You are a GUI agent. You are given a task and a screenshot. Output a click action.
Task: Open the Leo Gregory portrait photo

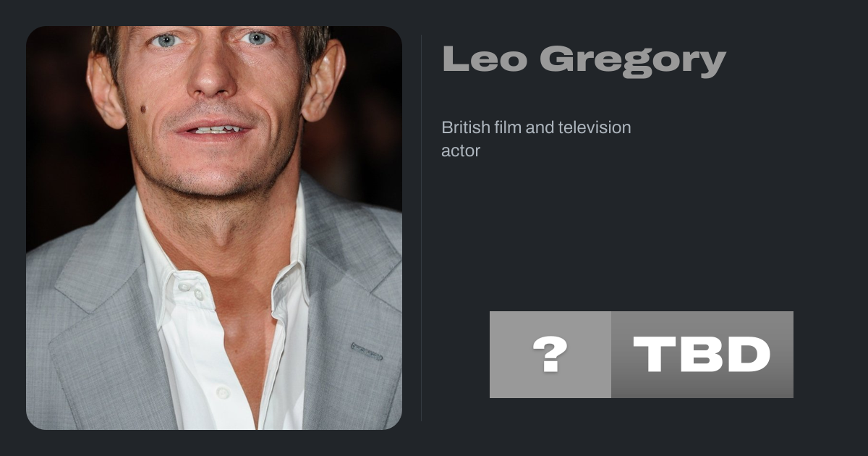(x=214, y=228)
